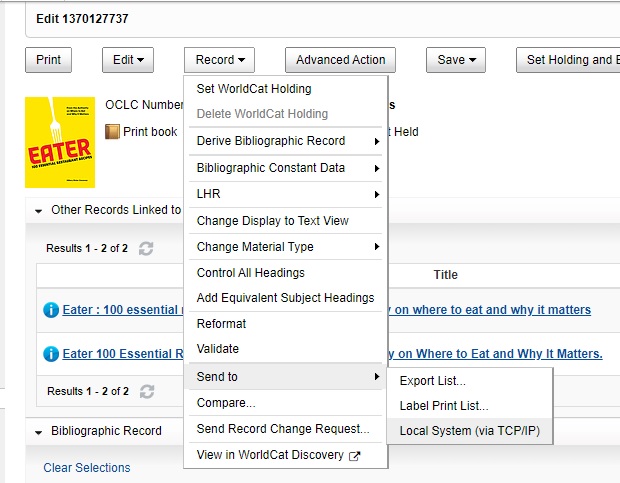Open the LHR submenu
The height and width of the screenshot is (483, 620).
[x=285, y=194]
